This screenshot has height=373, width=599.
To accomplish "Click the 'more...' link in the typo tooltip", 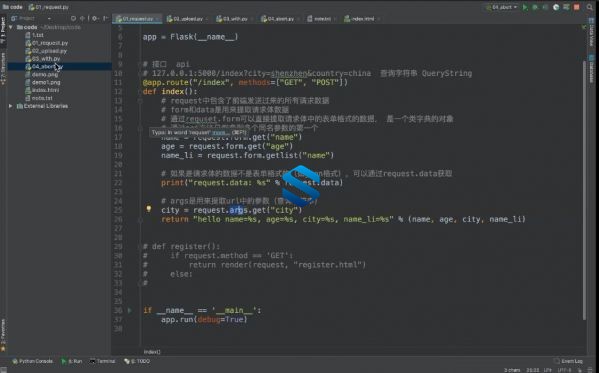I will click(x=221, y=133).
